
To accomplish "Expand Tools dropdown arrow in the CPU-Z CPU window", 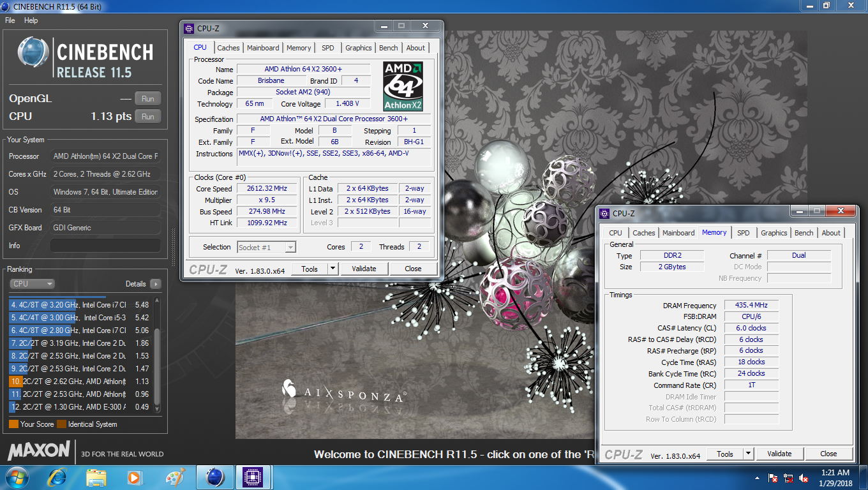I will coord(333,269).
